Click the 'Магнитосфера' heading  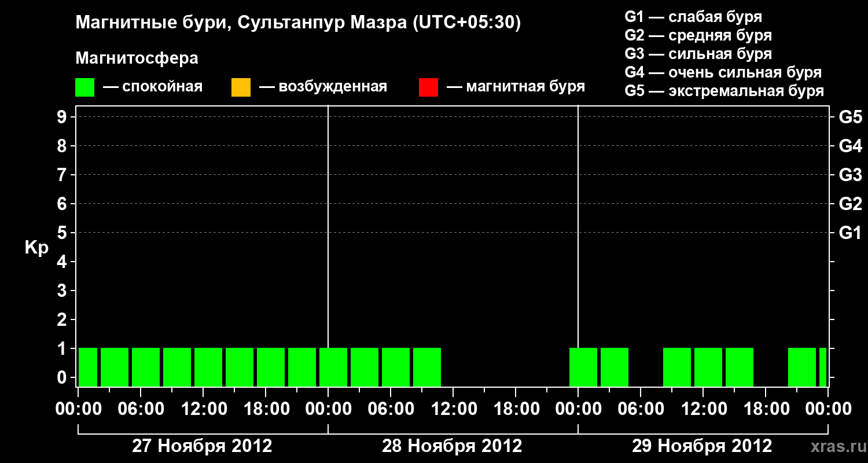[137, 58]
